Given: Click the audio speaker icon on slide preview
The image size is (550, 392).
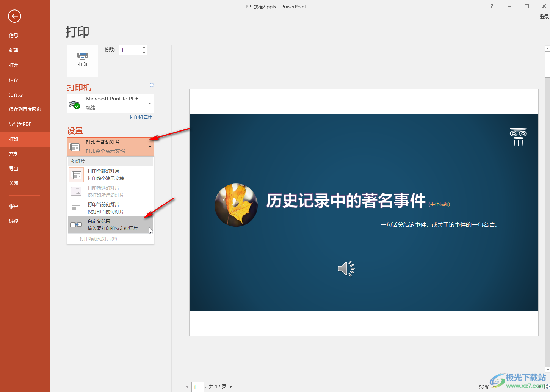Looking at the screenshot, I should coord(346,268).
